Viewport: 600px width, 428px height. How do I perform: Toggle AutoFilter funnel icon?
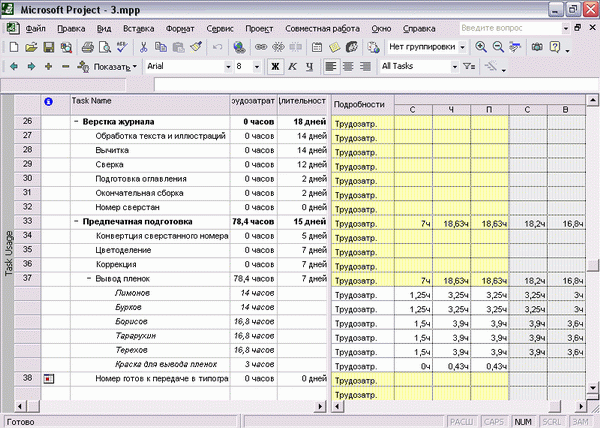point(469,67)
